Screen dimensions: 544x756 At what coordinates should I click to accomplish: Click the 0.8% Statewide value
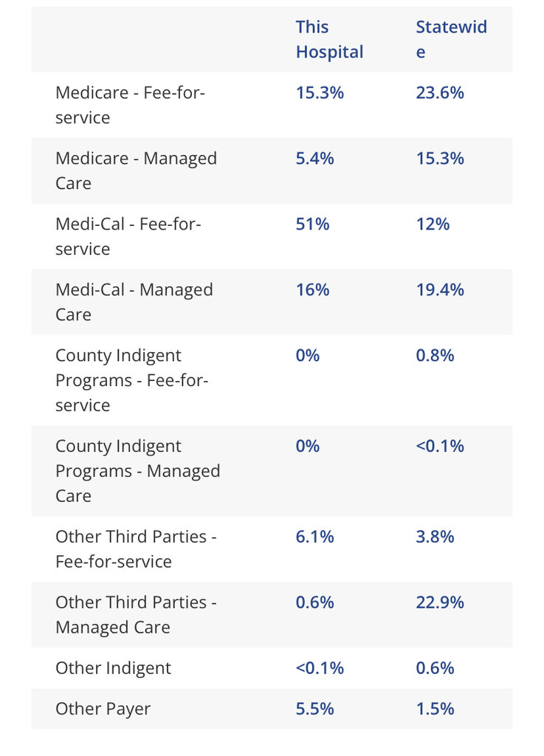pos(435,356)
